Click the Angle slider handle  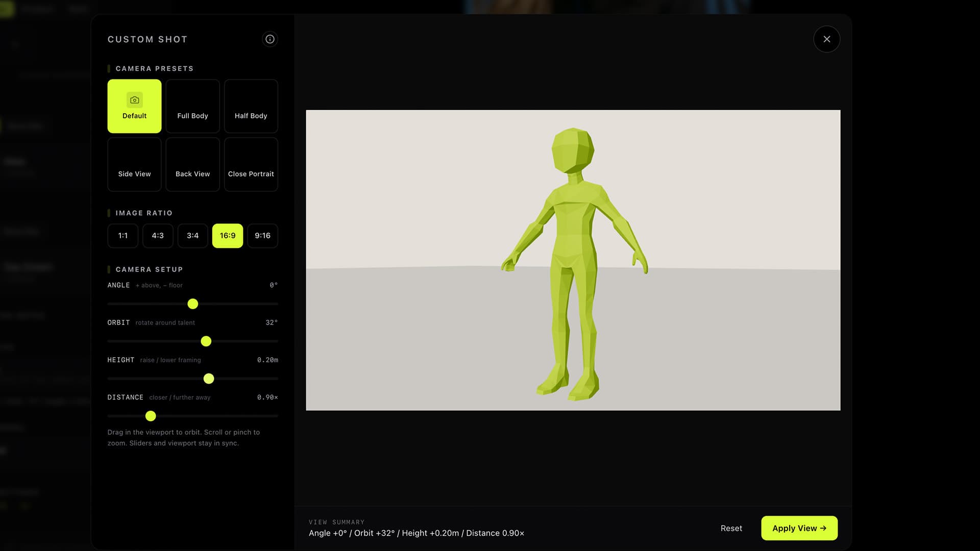(x=192, y=304)
